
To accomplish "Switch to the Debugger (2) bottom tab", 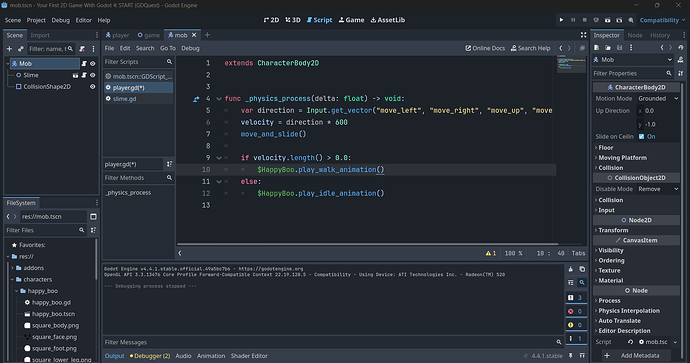I will (x=150, y=356).
